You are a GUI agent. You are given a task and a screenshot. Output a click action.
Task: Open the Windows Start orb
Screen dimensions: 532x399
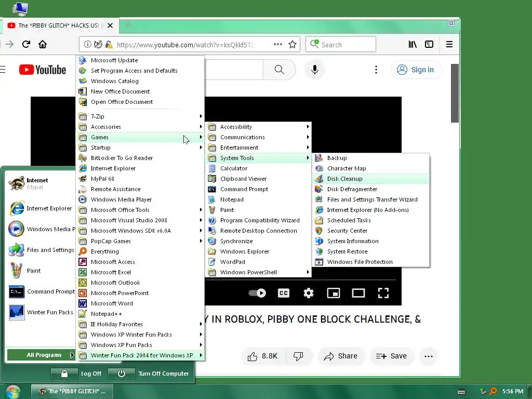pos(12,392)
